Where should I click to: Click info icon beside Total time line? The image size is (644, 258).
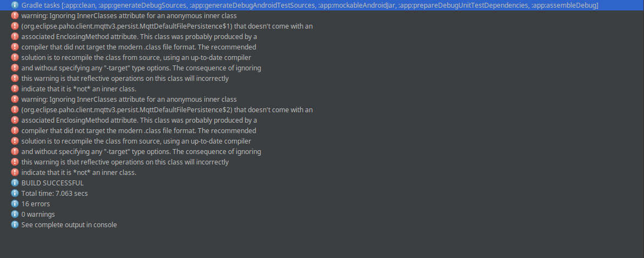(x=15, y=194)
